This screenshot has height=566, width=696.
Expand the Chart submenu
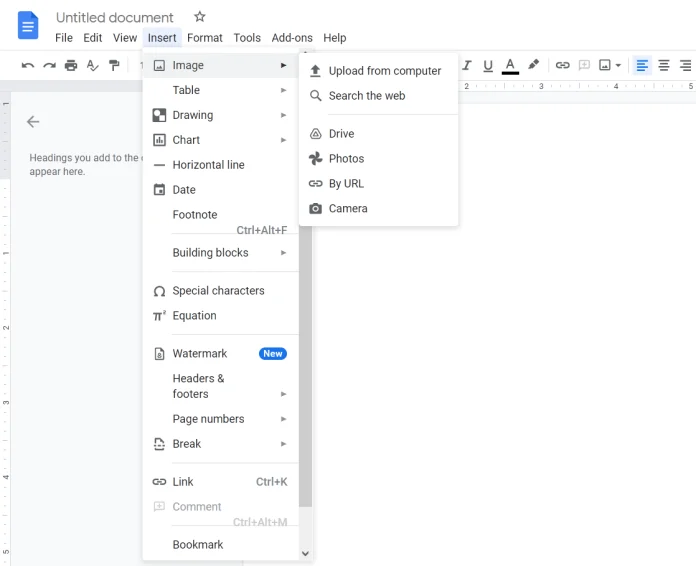(220, 140)
